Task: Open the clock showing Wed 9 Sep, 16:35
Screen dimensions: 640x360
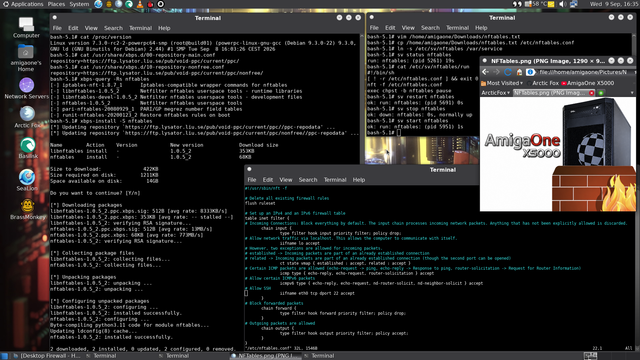Action: coord(613,4)
